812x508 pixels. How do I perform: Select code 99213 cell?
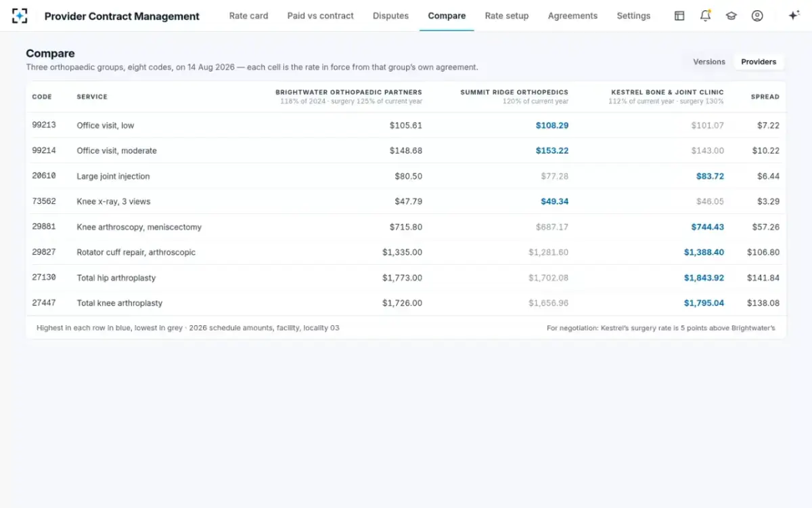pyautogui.click(x=44, y=125)
